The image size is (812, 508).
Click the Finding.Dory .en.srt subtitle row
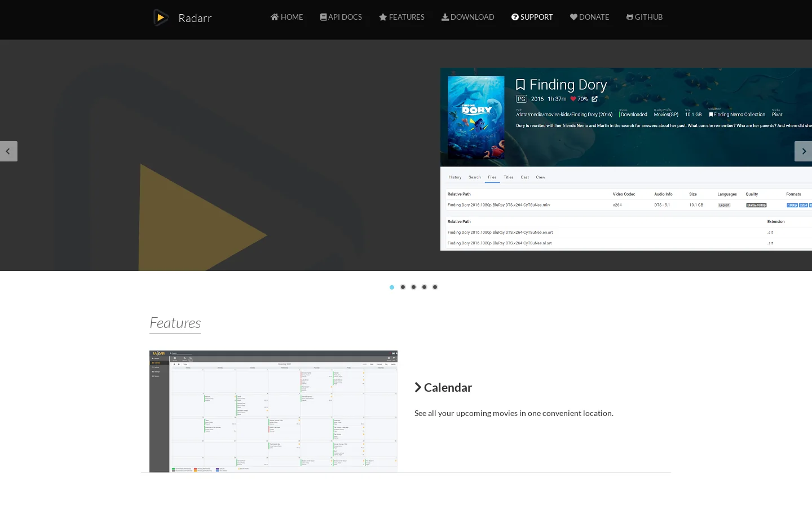(x=628, y=232)
